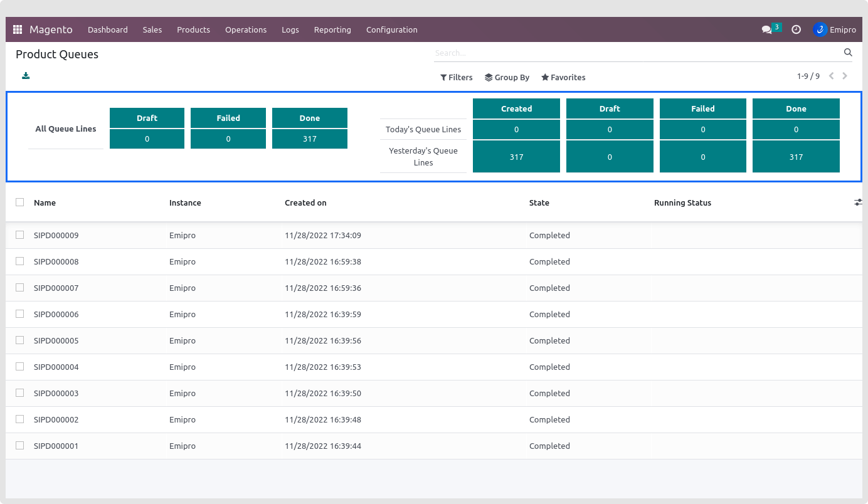Check the box for SIPD000005
Viewport: 868px width, 504px height.
(20, 340)
